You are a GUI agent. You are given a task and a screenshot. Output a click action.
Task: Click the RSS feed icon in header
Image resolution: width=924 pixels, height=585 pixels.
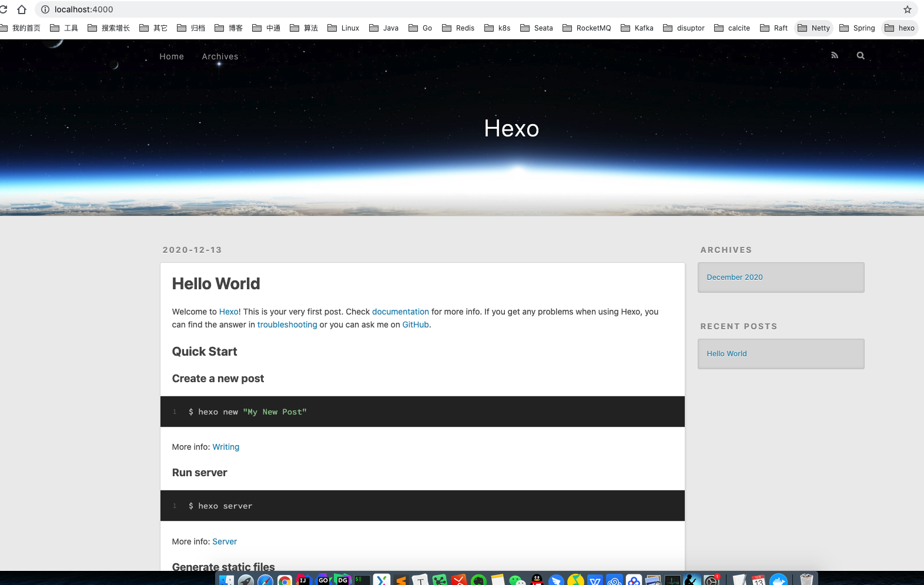pos(835,55)
